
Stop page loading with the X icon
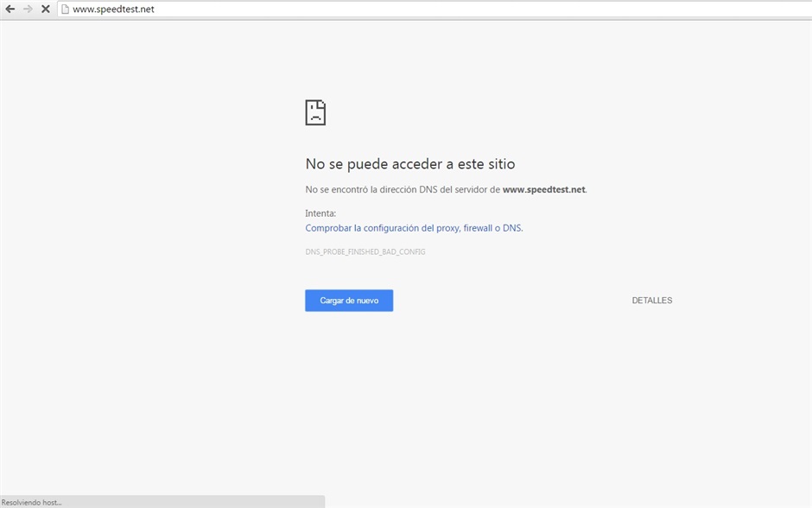[46, 9]
